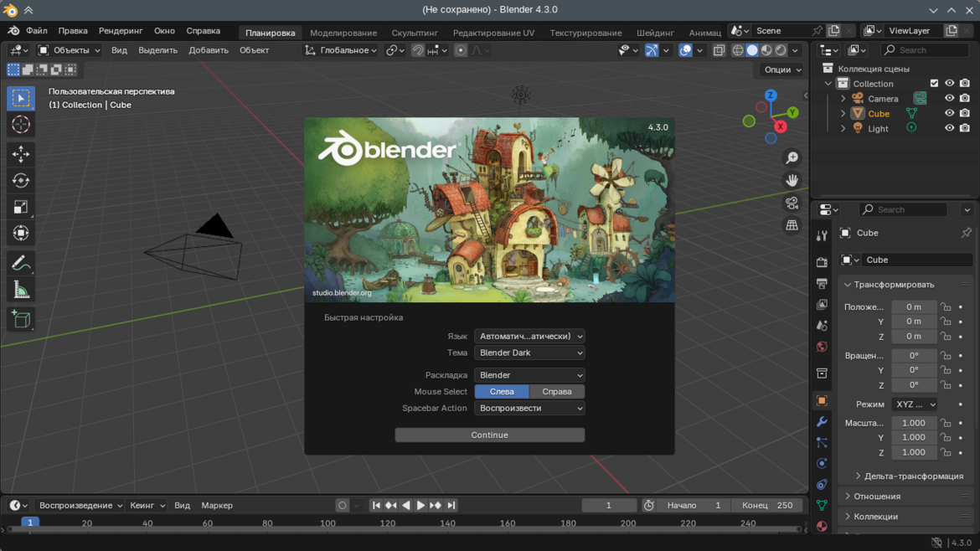Toggle X-ray display in viewport header

719,50
